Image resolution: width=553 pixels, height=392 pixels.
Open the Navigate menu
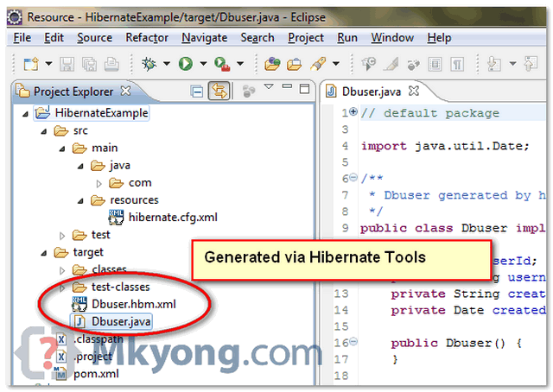click(x=205, y=37)
